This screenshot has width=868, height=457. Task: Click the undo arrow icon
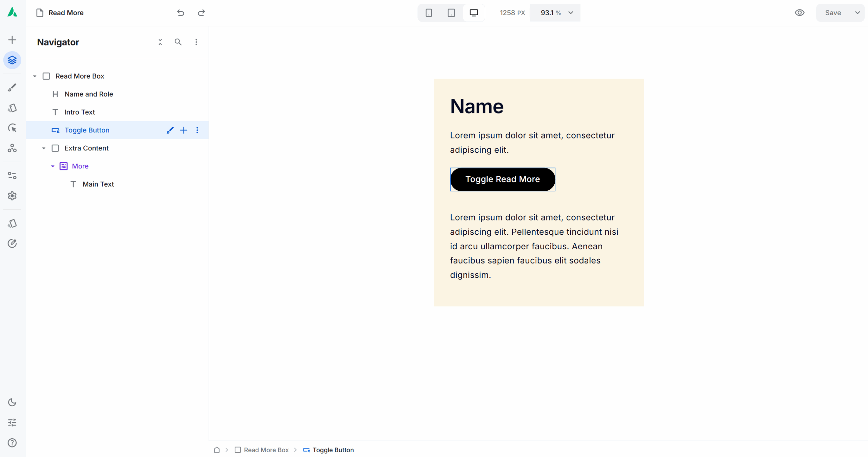pos(180,13)
